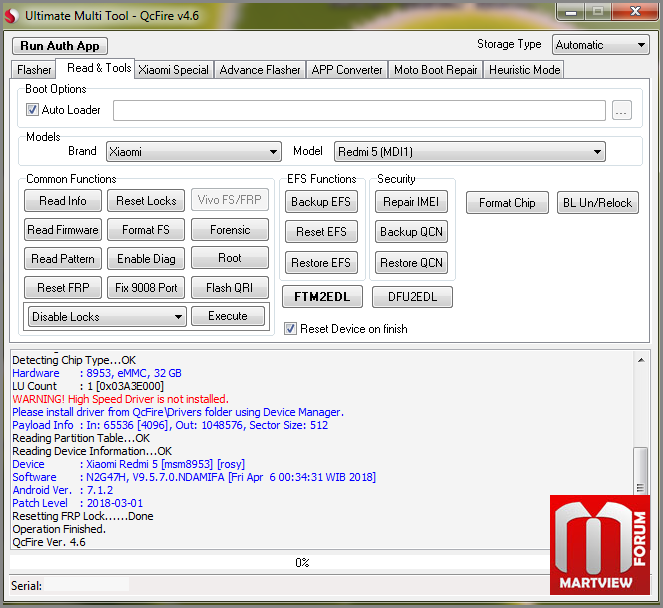Switch to the Flasher tab
663x608 pixels.
click(34, 70)
